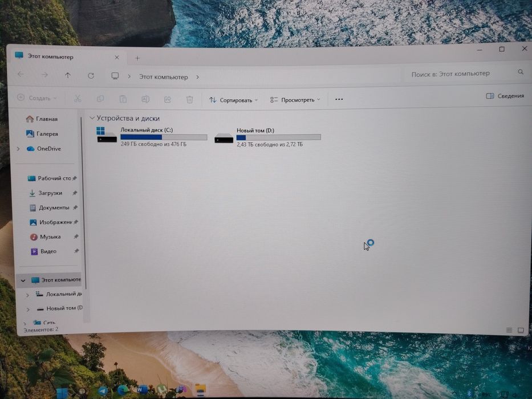Open File Explorer from the taskbar
Screen dimensions: 532x399
pyautogui.click(x=201, y=390)
